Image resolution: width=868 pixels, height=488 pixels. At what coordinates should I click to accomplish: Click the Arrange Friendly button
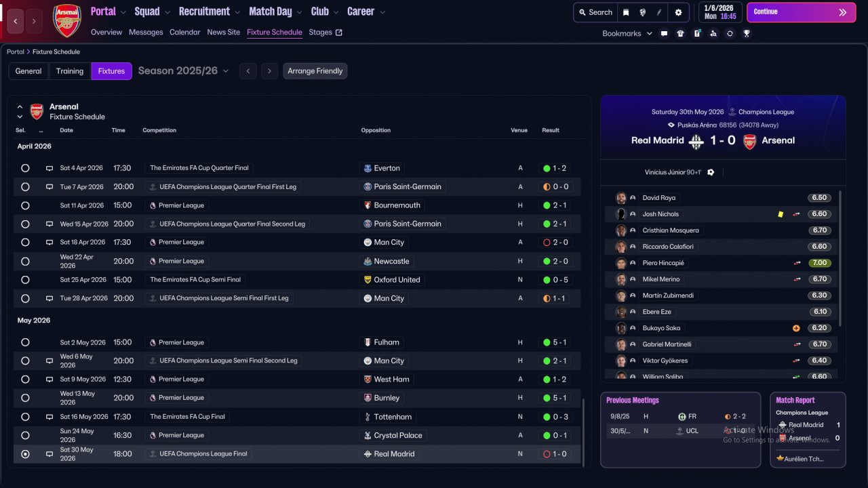coord(315,71)
